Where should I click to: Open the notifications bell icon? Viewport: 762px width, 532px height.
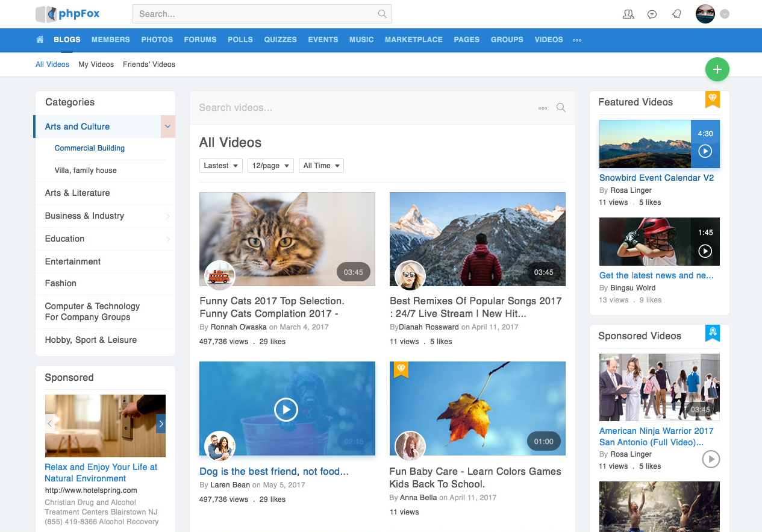[x=676, y=14]
